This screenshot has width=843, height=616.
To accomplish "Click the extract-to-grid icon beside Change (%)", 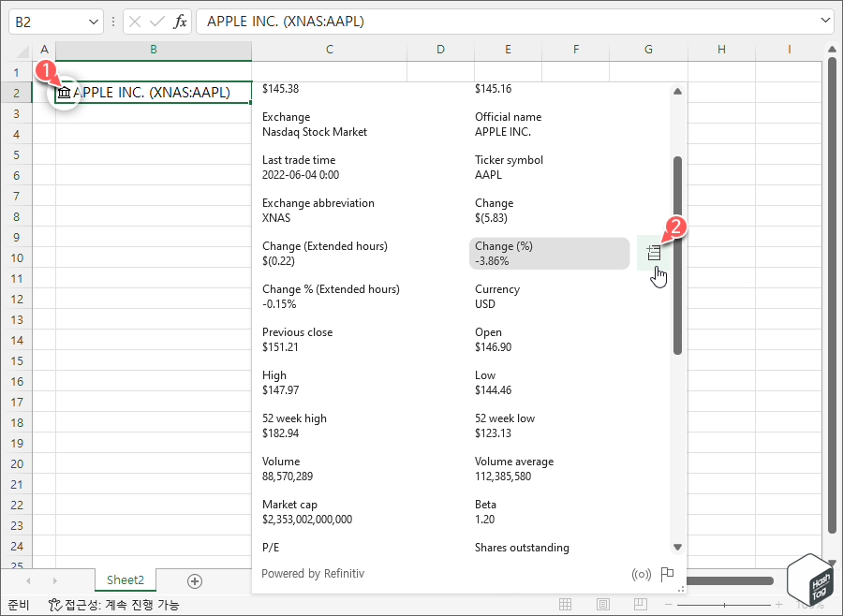I will coord(653,252).
